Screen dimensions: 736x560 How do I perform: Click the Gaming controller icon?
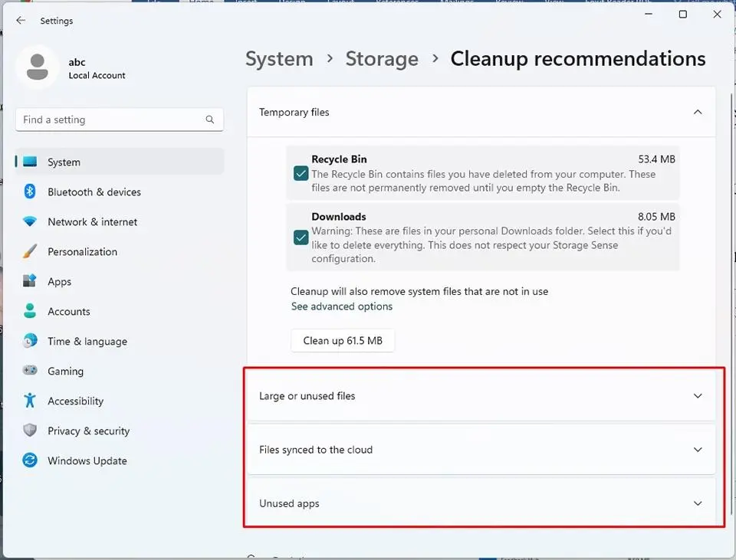click(30, 371)
